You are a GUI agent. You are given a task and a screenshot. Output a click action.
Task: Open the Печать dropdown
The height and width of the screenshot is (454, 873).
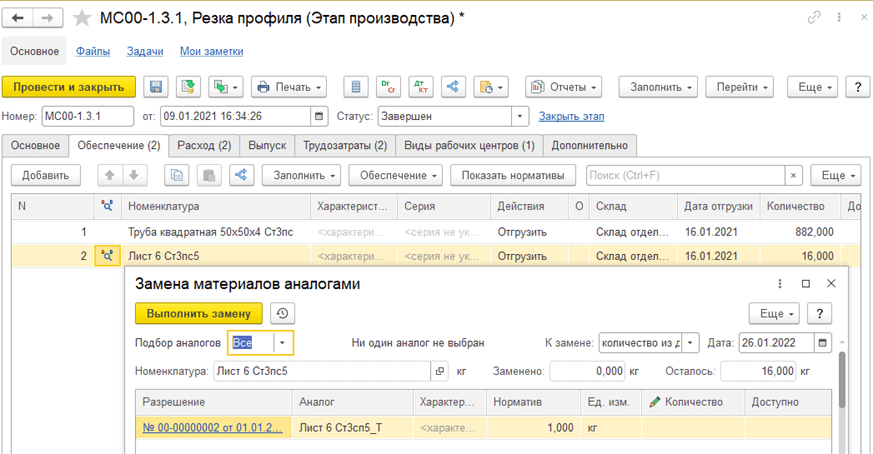click(x=289, y=87)
